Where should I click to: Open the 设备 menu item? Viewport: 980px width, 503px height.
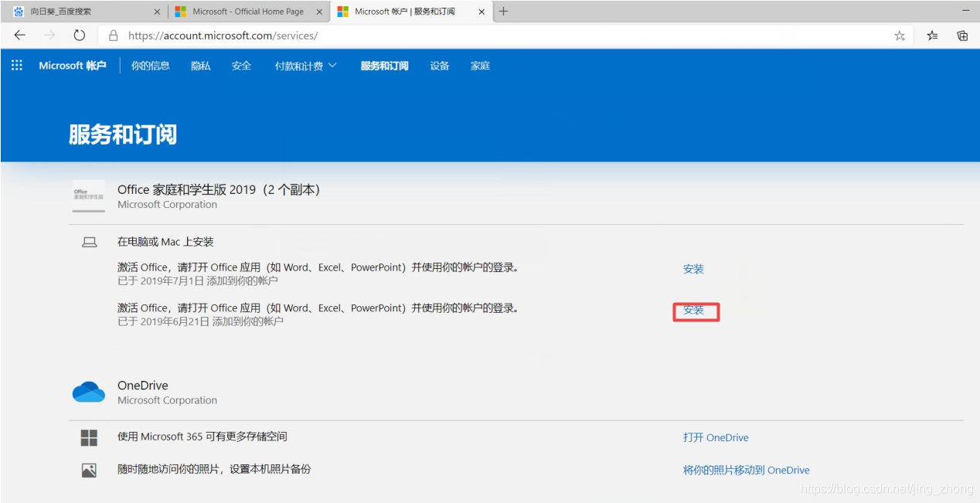pyautogui.click(x=440, y=66)
